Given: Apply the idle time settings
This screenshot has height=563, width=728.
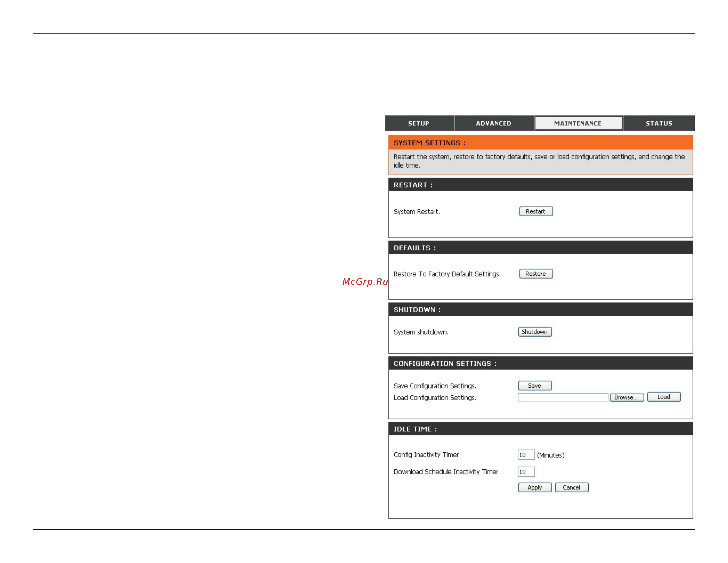Looking at the screenshot, I should 535,487.
